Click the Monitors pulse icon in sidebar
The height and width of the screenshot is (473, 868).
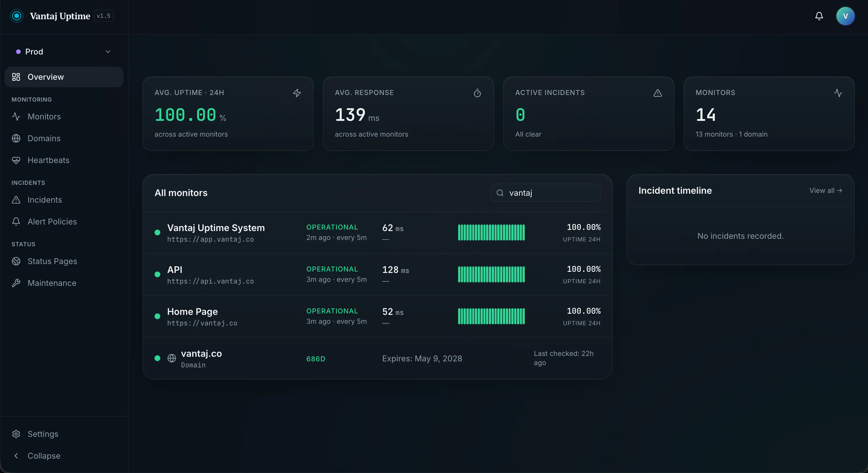tap(16, 117)
